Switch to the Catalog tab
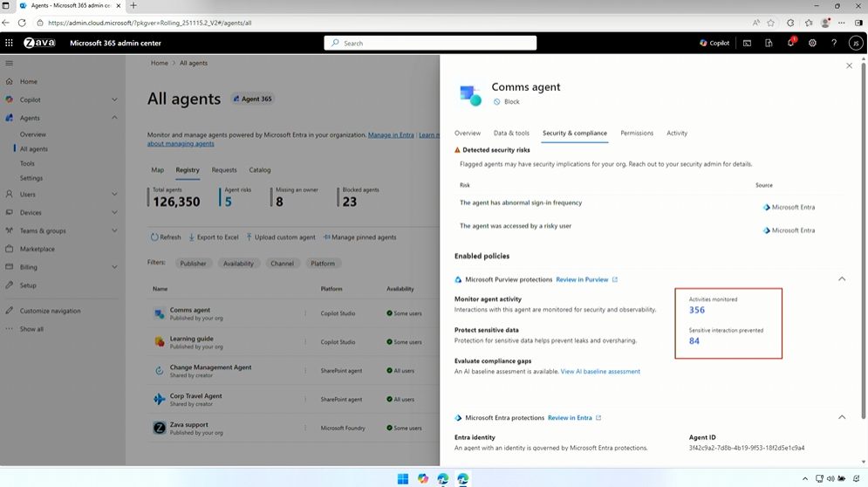 pos(260,170)
